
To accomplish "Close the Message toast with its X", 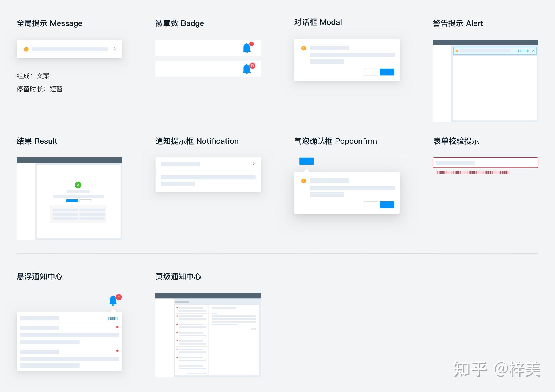I will (x=115, y=49).
